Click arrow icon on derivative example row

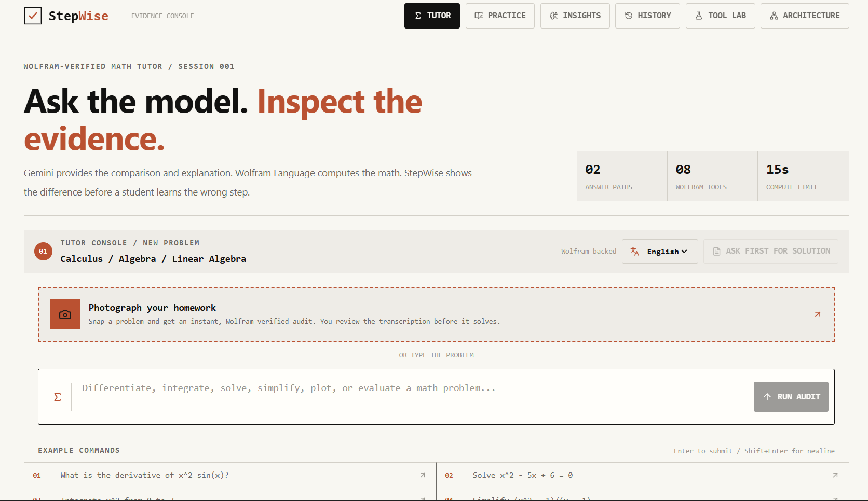click(423, 475)
